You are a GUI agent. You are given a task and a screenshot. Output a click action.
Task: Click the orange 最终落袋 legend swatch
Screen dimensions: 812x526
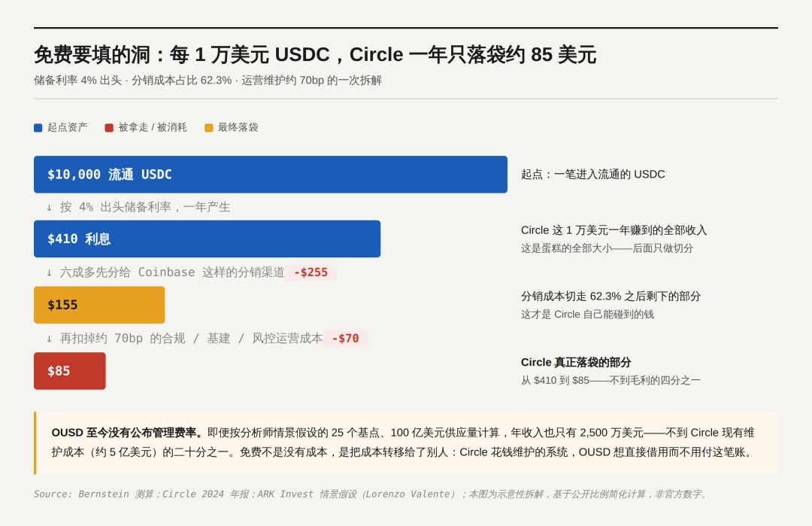coord(209,128)
